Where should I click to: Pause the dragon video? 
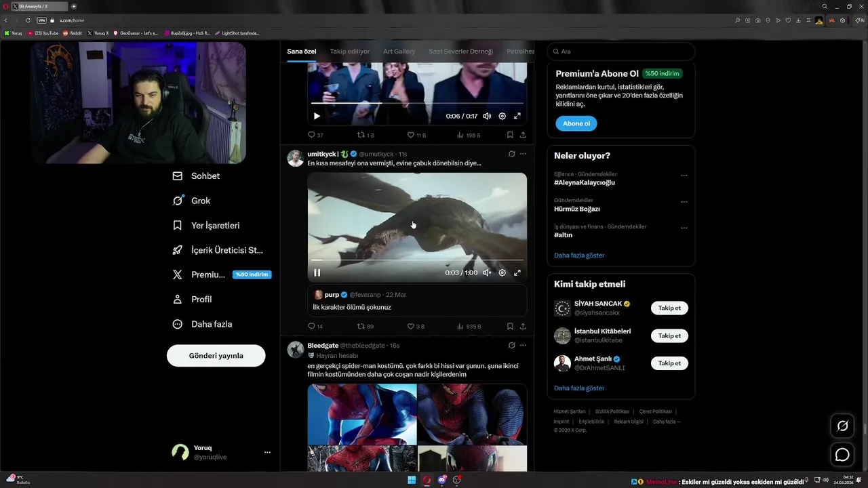click(x=317, y=272)
